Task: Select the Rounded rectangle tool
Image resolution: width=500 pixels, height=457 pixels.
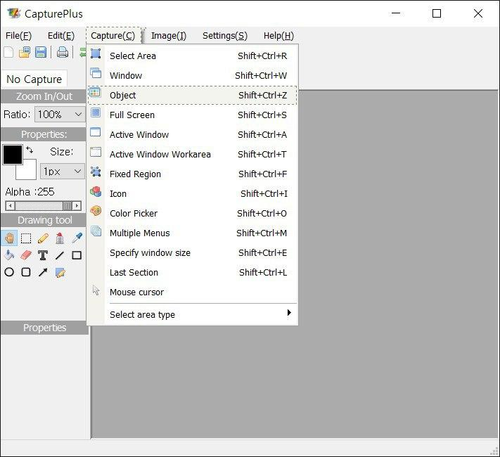Action: (x=26, y=272)
